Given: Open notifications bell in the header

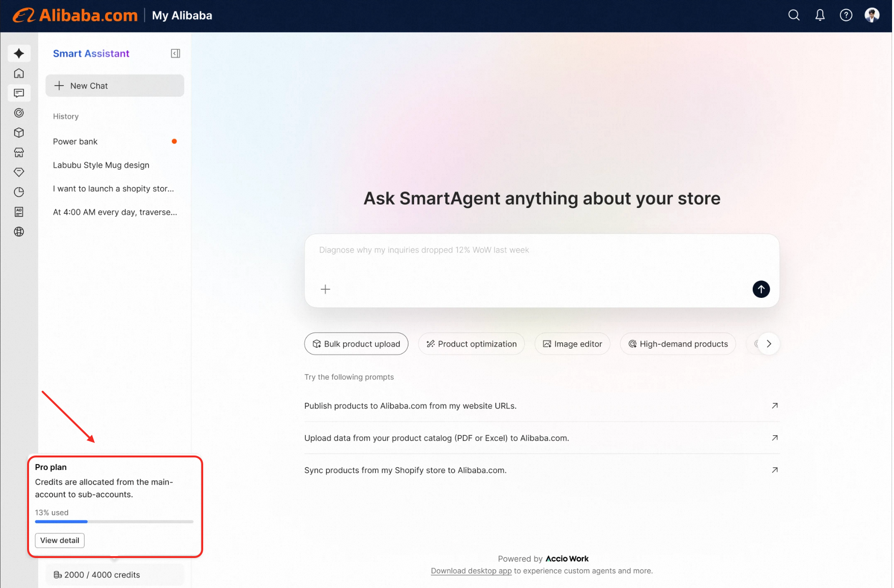Looking at the screenshot, I should coord(820,15).
